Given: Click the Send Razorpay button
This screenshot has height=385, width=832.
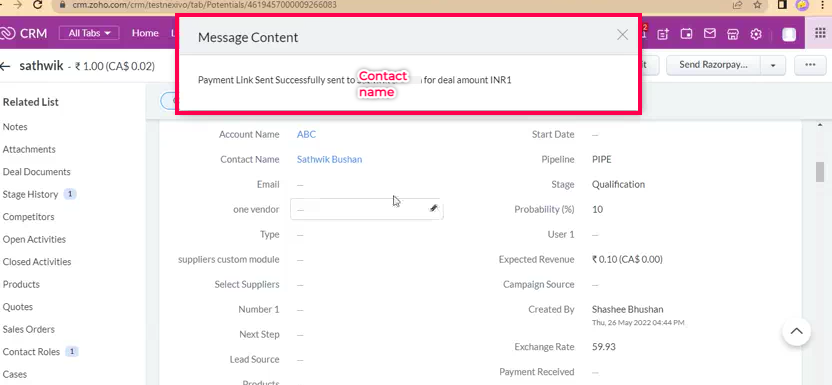Looking at the screenshot, I should 713,65.
